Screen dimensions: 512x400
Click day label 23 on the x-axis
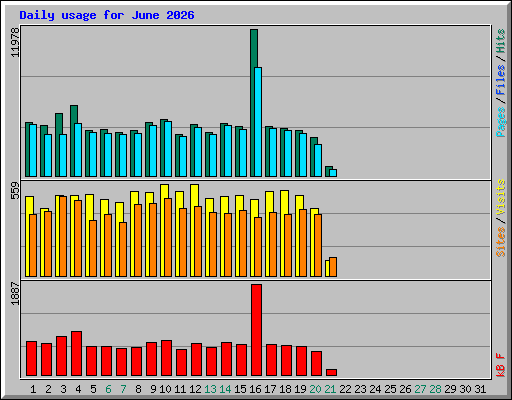[360, 389]
